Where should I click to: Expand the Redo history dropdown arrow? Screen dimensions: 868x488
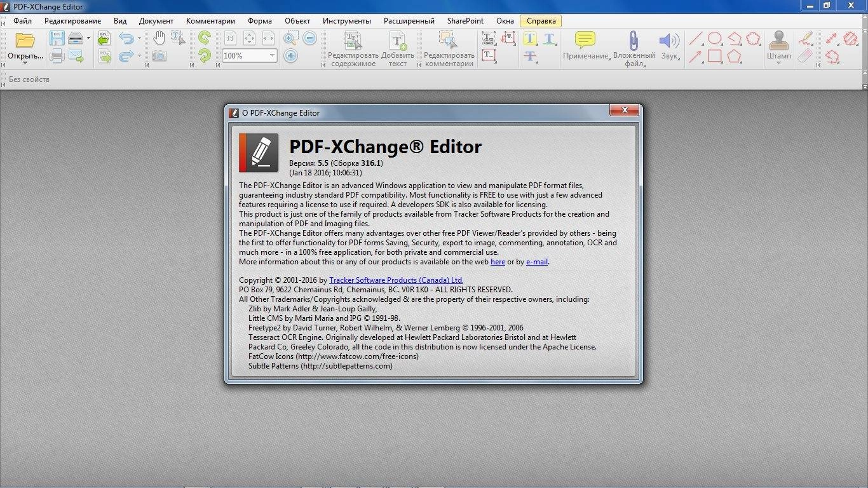point(139,57)
